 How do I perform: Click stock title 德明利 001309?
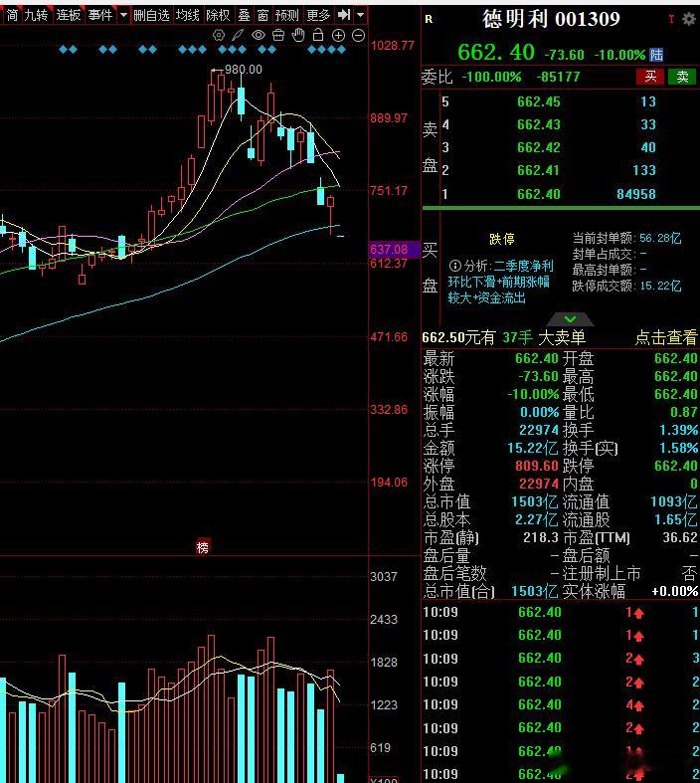[551, 20]
